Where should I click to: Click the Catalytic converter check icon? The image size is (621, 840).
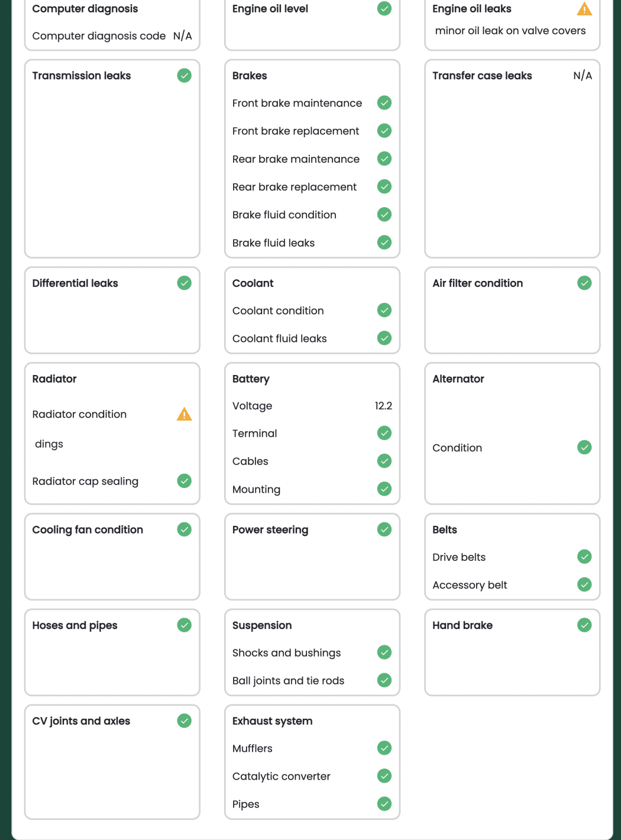384,776
